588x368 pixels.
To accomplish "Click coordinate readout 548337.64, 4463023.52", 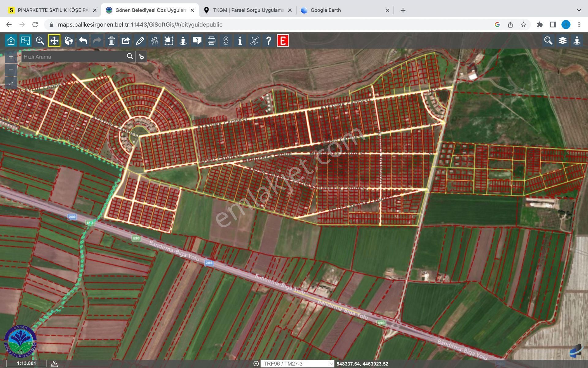I will point(362,364).
